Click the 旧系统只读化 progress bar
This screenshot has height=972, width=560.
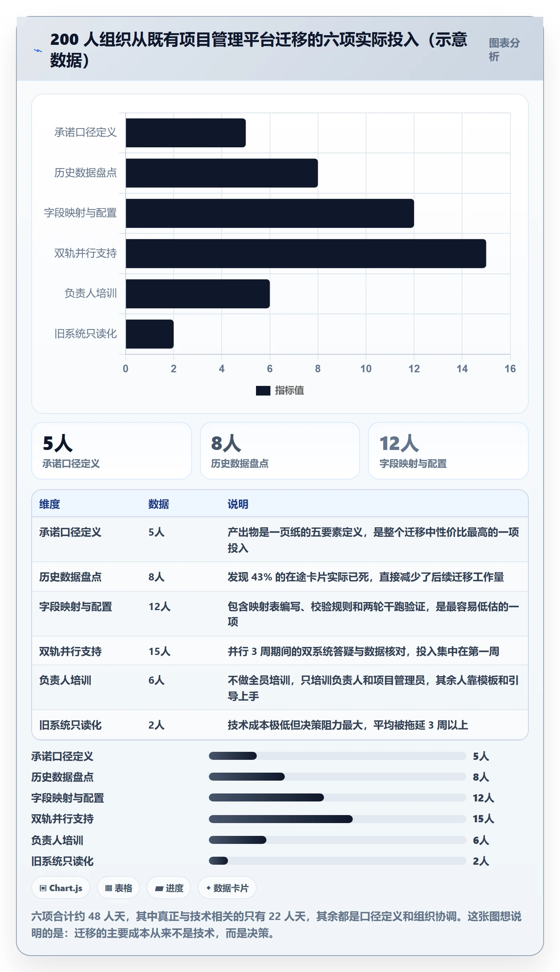click(338, 861)
